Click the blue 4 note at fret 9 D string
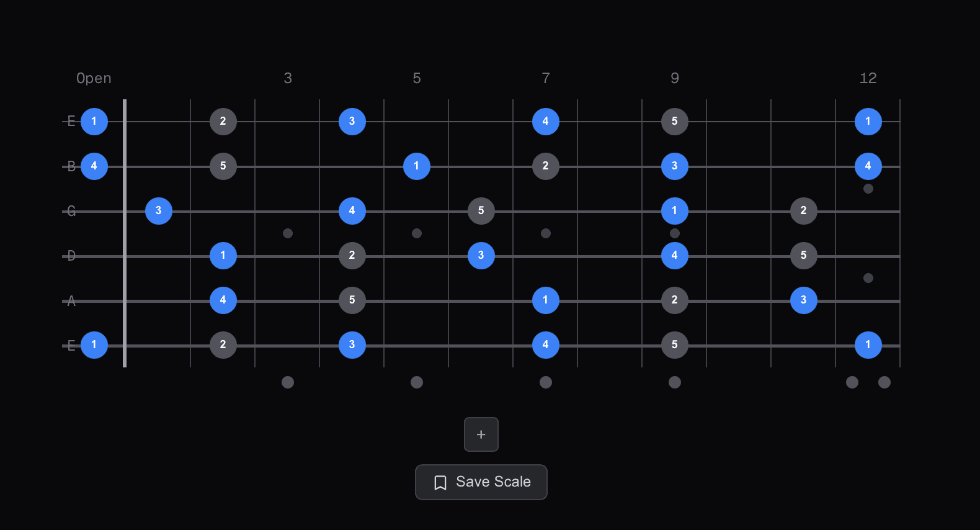Screen dimensions: 980x530 coord(674,255)
